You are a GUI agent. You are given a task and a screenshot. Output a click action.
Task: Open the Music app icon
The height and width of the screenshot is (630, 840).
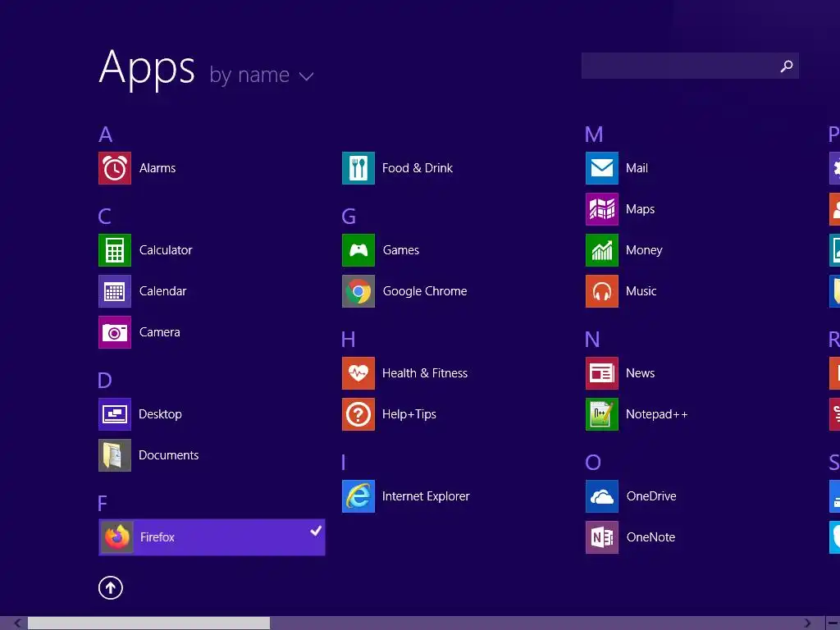(602, 291)
